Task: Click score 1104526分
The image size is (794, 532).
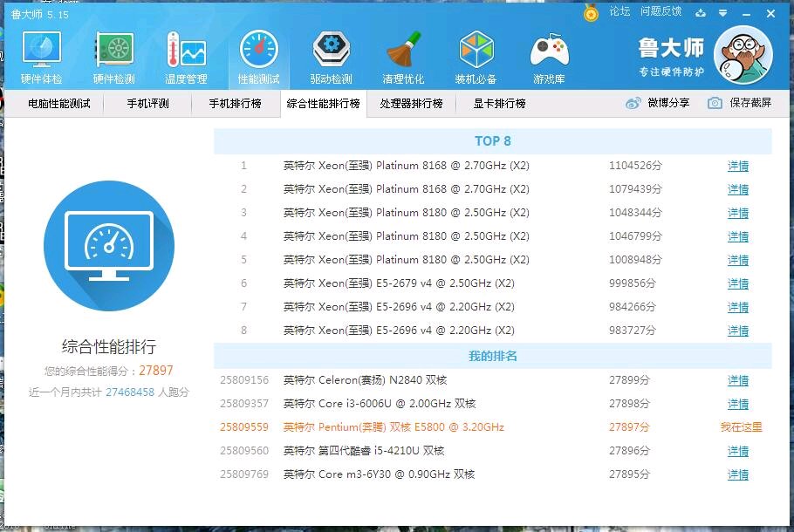Action: [635, 166]
